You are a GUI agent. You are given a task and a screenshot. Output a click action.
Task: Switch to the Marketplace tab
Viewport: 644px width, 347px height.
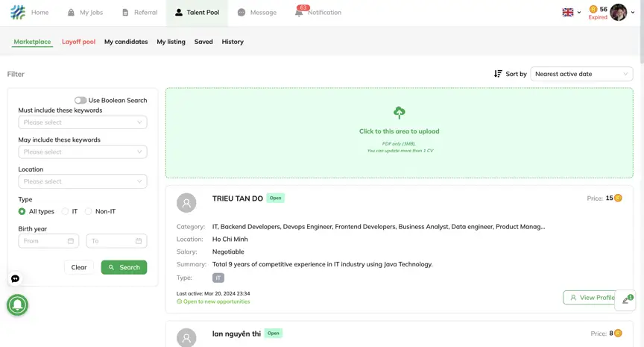pos(32,42)
